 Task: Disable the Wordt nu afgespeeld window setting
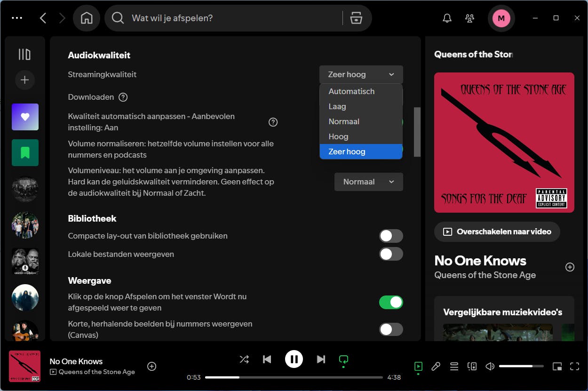[391, 302]
